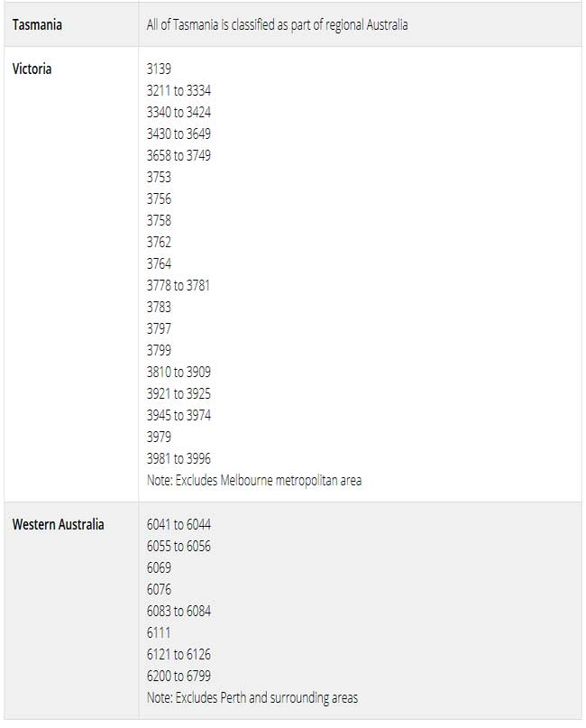
Task: Click the Western Australia row heading
Action: (58, 524)
